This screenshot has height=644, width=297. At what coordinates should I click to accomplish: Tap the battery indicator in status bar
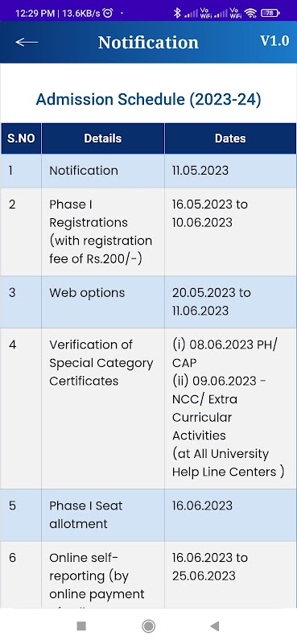click(270, 13)
